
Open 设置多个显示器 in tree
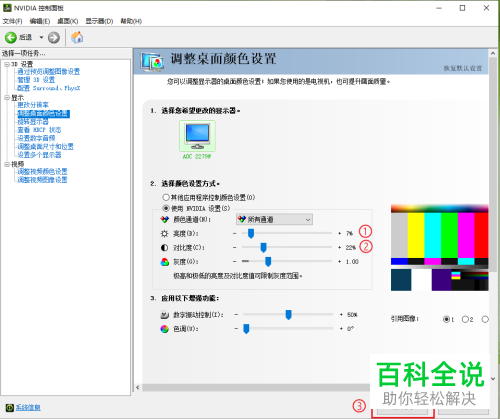39,155
